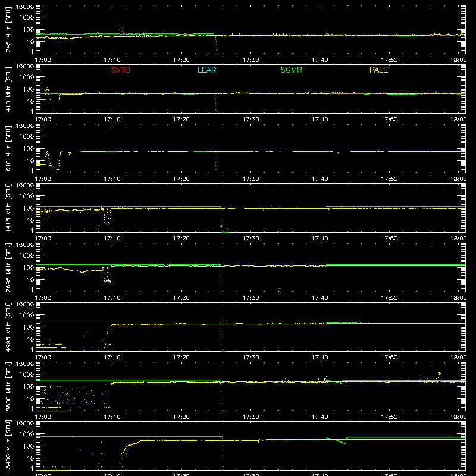Click the 100 y-axis value on 610 MHz plot
This screenshot has height=476, width=476.
pos(29,149)
